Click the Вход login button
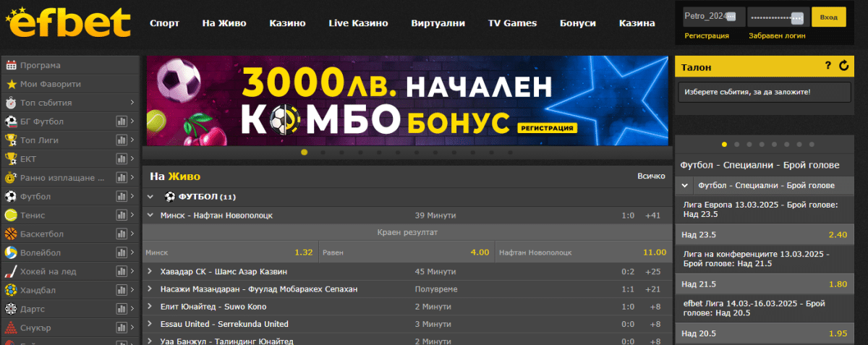868x345 pixels. click(x=829, y=17)
